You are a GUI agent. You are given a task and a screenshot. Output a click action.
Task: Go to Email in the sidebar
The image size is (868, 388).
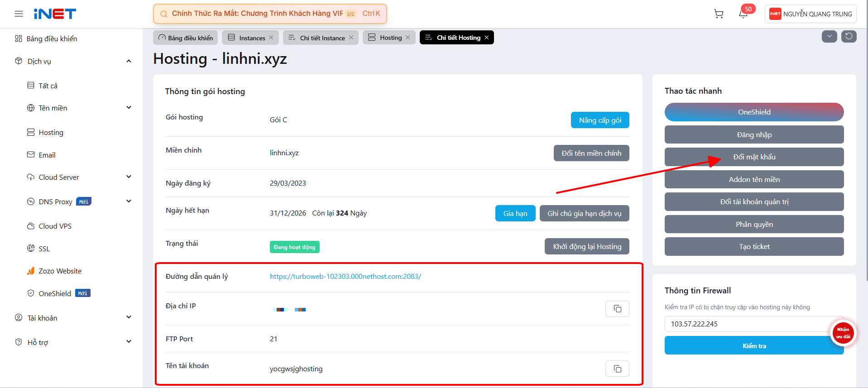(x=41, y=155)
